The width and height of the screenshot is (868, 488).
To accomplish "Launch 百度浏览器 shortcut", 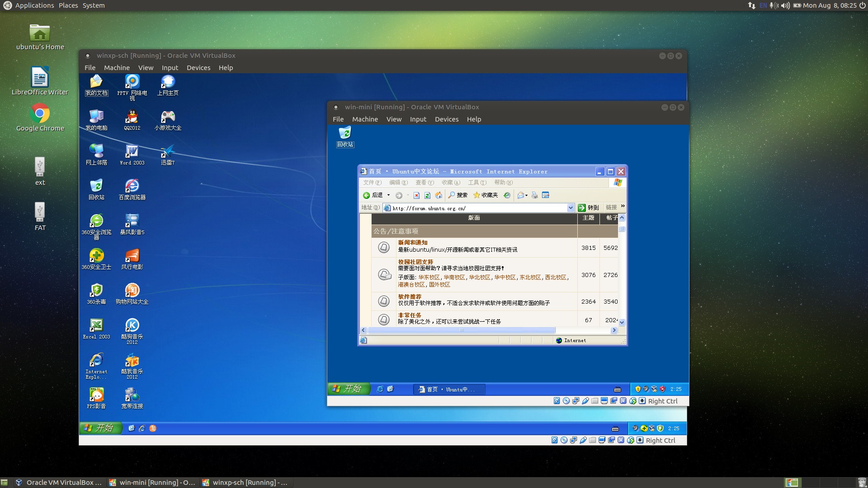I will [x=132, y=189].
